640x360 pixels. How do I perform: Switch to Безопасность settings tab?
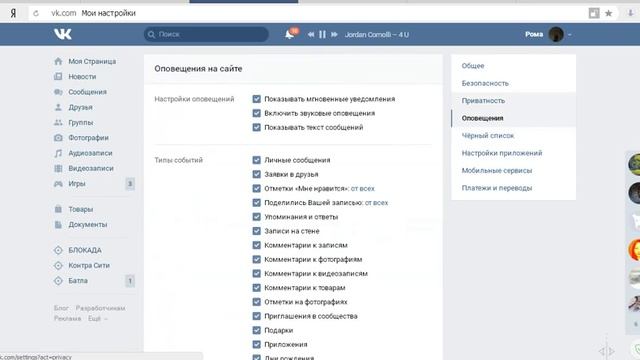(x=513, y=83)
